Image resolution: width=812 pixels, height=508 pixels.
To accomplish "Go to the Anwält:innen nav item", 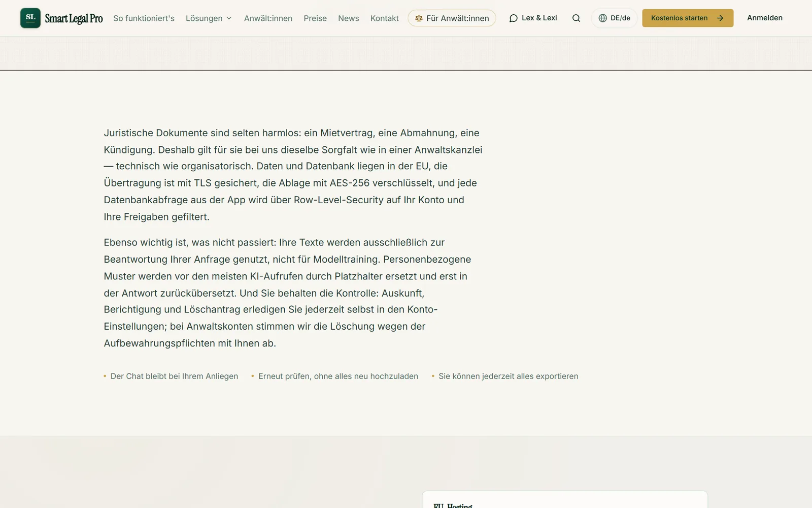I will 268,18.
